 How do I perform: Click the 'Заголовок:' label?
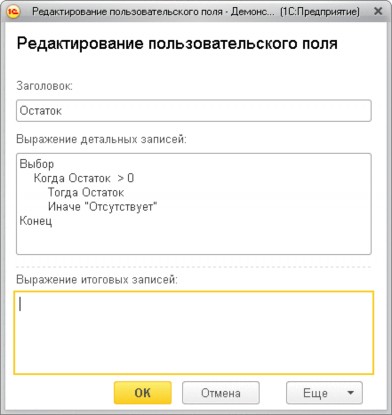(44, 86)
